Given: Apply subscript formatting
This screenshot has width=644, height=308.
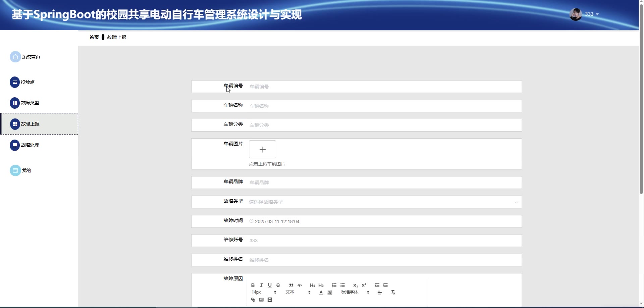Looking at the screenshot, I should [x=356, y=285].
